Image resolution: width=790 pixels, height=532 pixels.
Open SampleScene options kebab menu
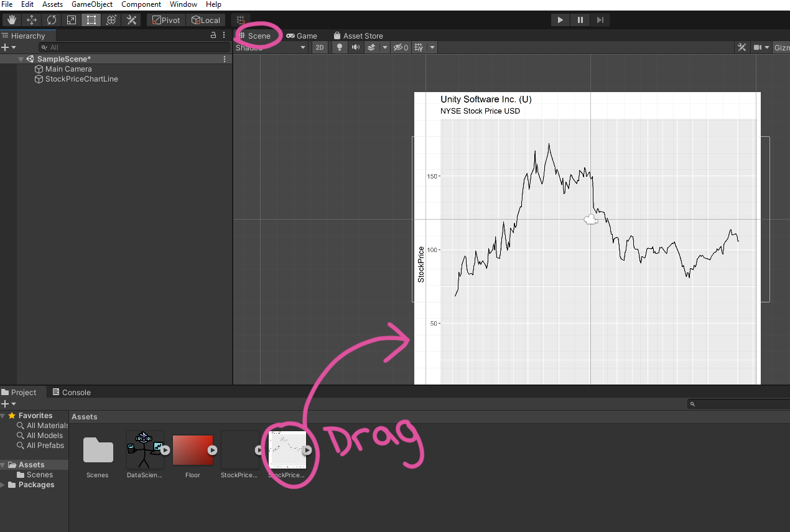pyautogui.click(x=225, y=59)
